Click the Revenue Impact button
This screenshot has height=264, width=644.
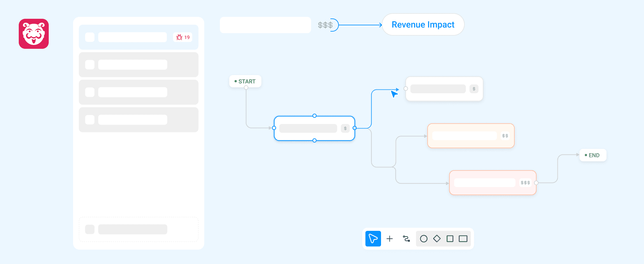423,25
